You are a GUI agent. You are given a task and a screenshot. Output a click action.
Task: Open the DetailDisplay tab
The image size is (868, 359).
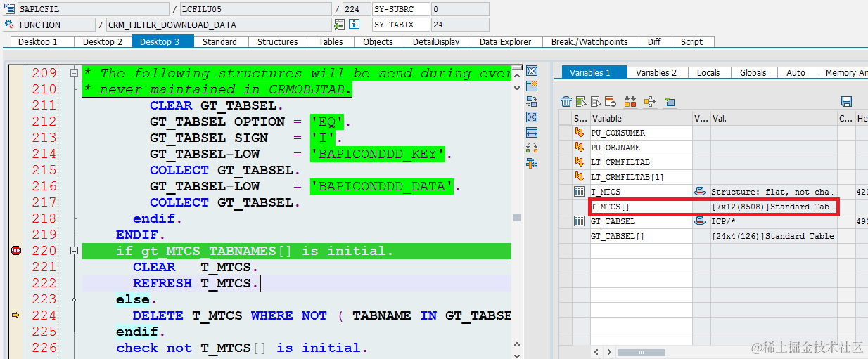[436, 41]
